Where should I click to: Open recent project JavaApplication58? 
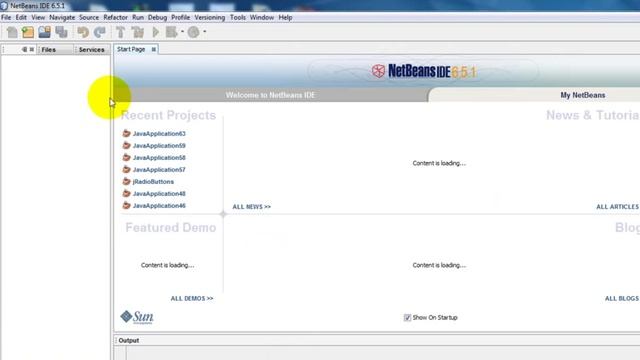159,158
